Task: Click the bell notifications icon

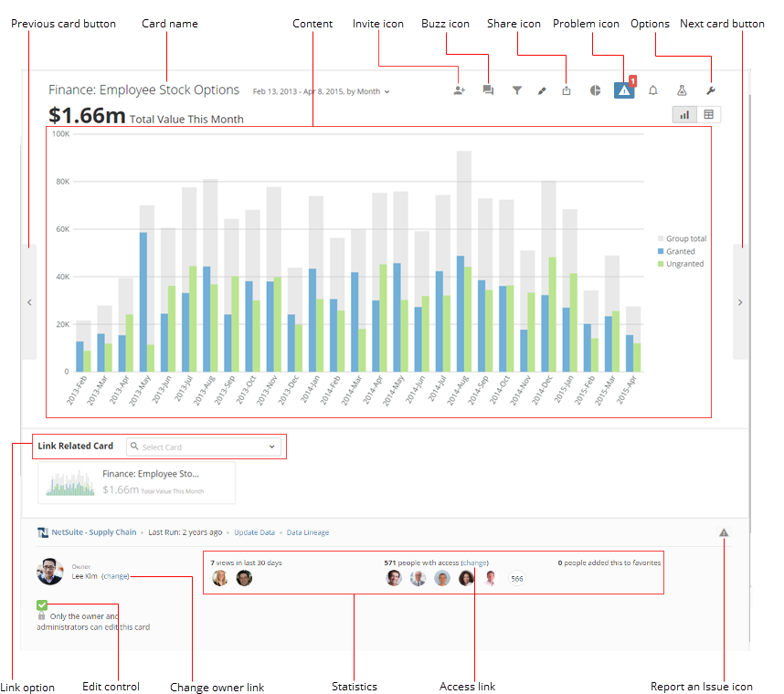Action: 653,90
